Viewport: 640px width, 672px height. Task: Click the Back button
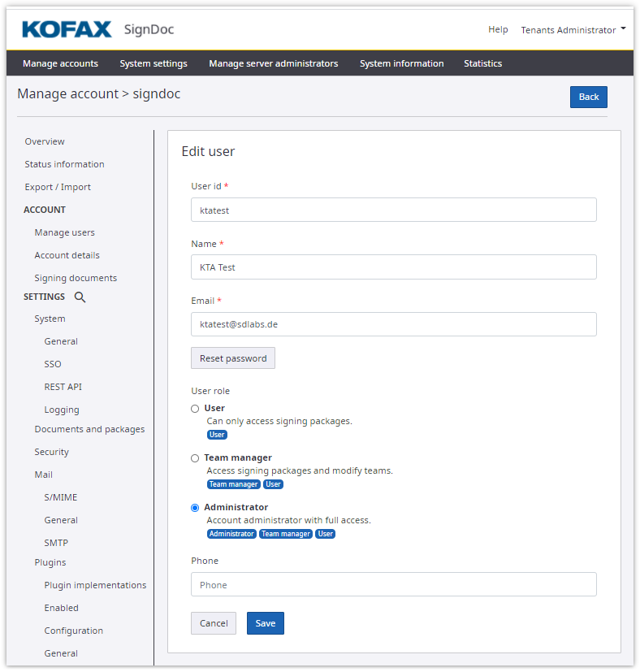point(588,97)
